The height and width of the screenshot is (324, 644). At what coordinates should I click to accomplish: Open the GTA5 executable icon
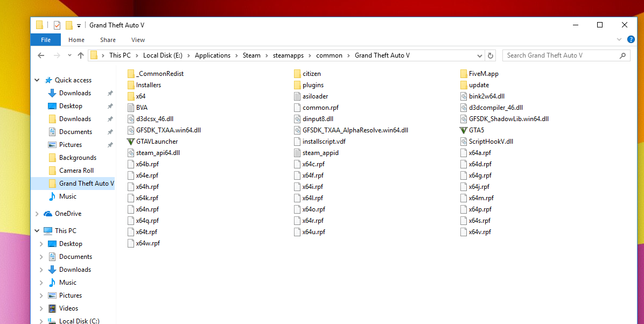464,130
